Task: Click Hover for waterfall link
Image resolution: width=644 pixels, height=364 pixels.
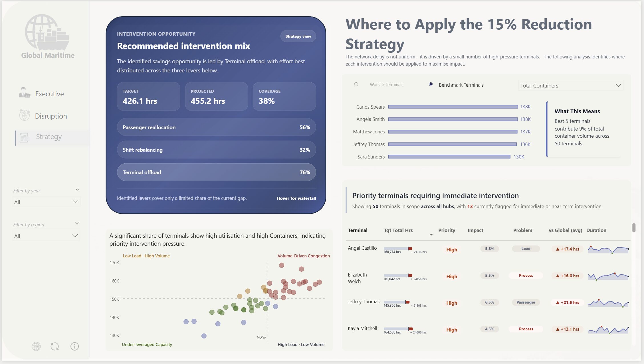Action: [296, 198]
